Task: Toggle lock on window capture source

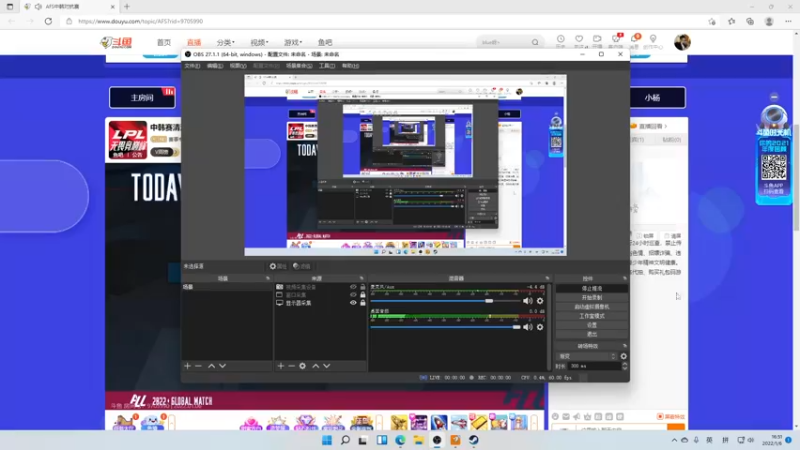Action: coord(363,295)
